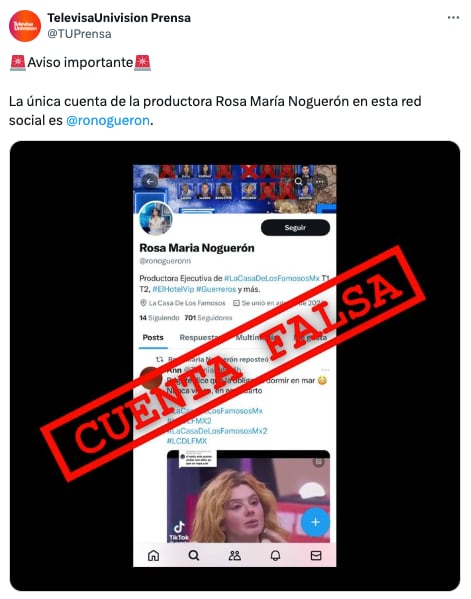Tap the Search icon in the bottom bar
Screen dimensions: 471x599
point(194,555)
